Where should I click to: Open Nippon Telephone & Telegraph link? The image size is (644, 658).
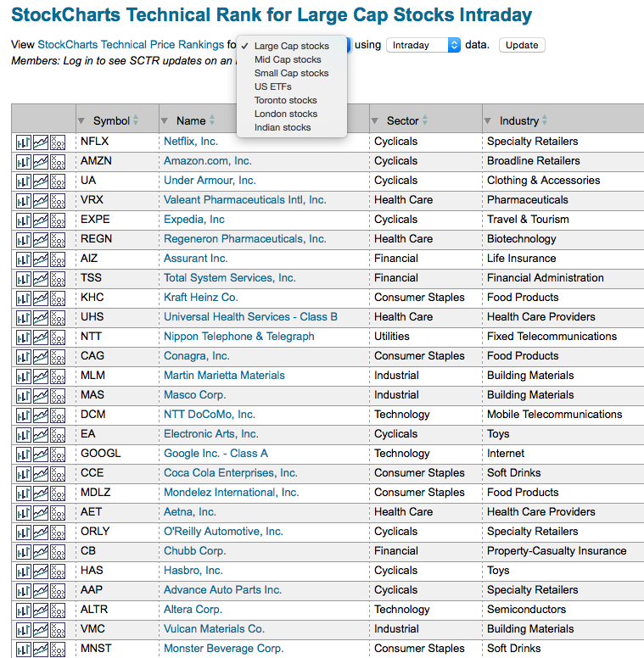click(239, 337)
